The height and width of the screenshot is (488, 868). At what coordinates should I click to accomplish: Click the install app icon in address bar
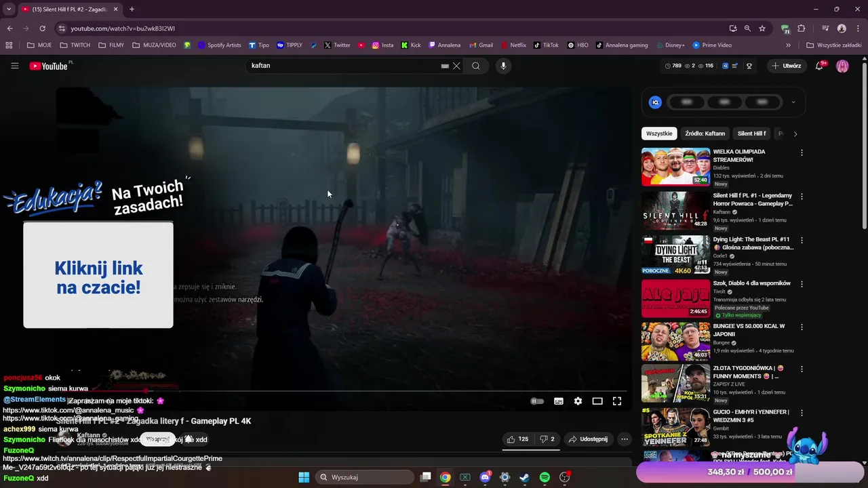point(733,28)
